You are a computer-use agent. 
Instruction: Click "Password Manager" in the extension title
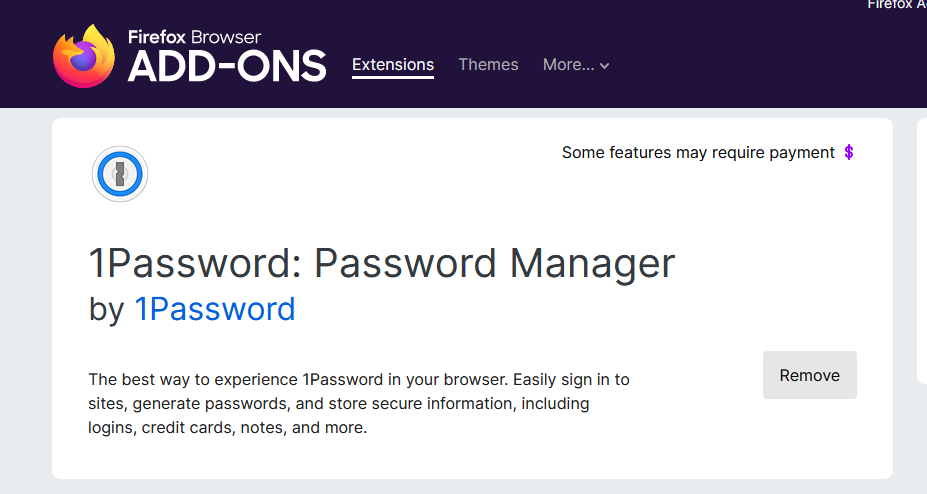tap(495, 264)
